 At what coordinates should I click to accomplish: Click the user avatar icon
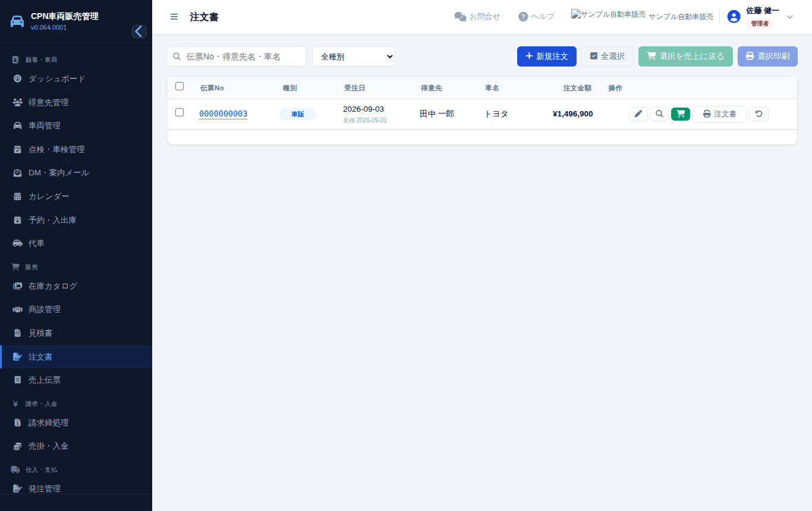(x=734, y=17)
